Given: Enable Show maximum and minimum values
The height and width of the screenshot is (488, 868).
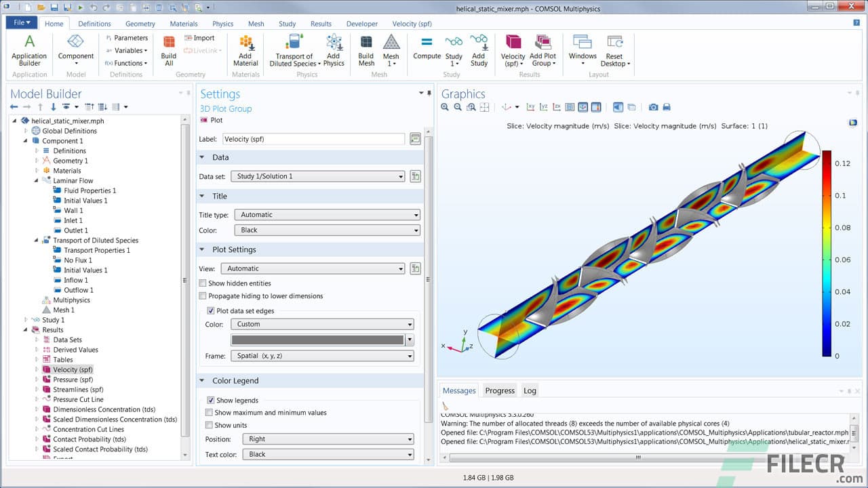Looking at the screenshot, I should coord(210,413).
